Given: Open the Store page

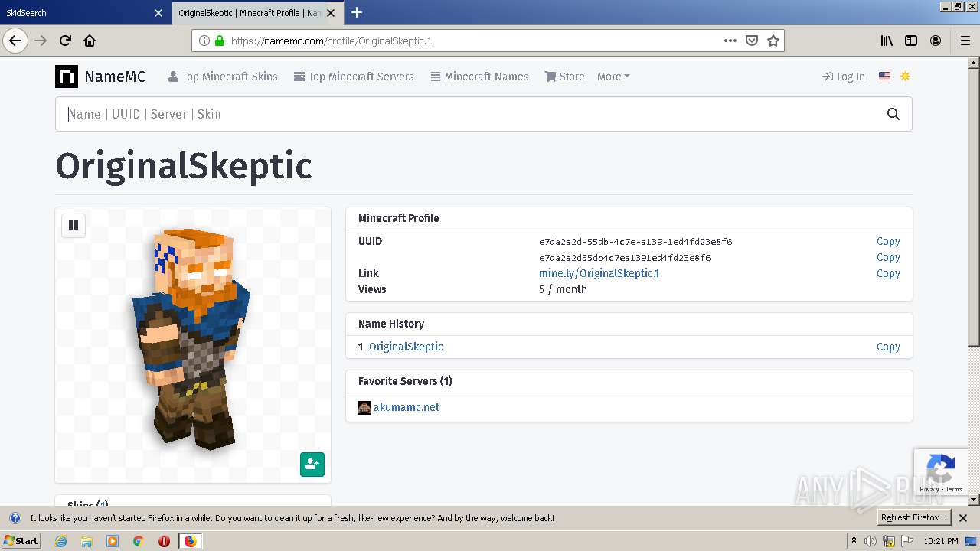Looking at the screenshot, I should coord(564,77).
